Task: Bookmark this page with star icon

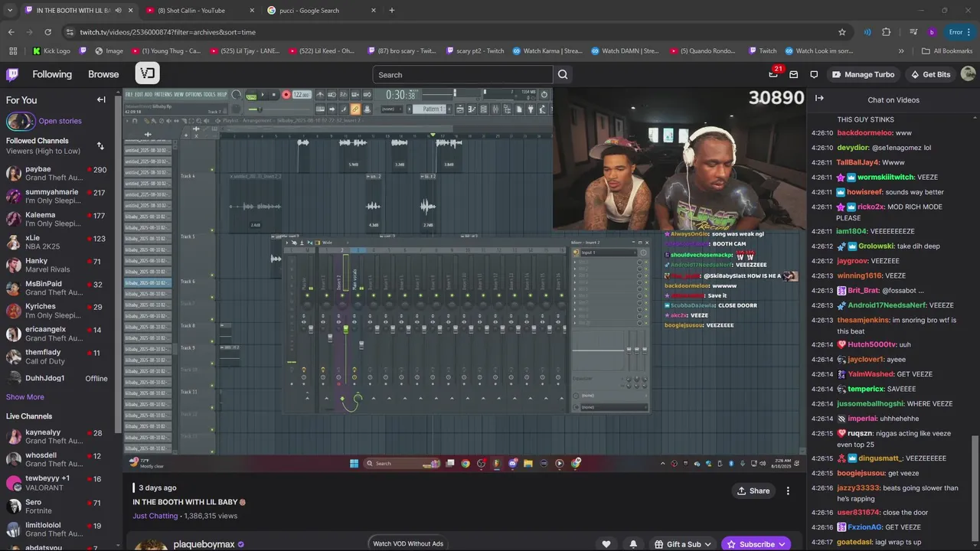Action: (842, 32)
